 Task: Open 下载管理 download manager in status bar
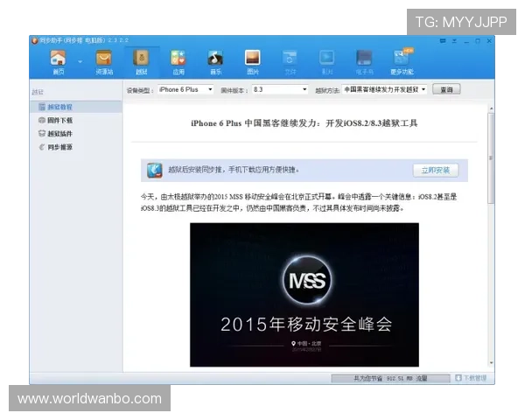(471, 378)
